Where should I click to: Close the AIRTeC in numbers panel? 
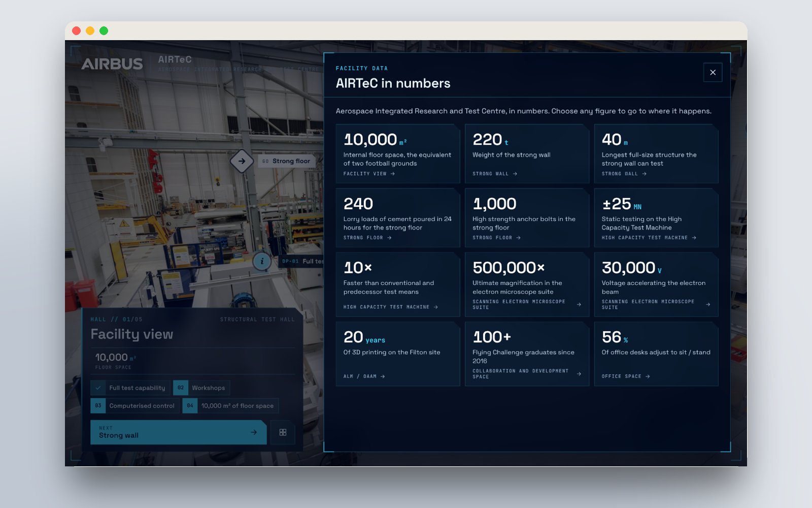[x=713, y=73]
